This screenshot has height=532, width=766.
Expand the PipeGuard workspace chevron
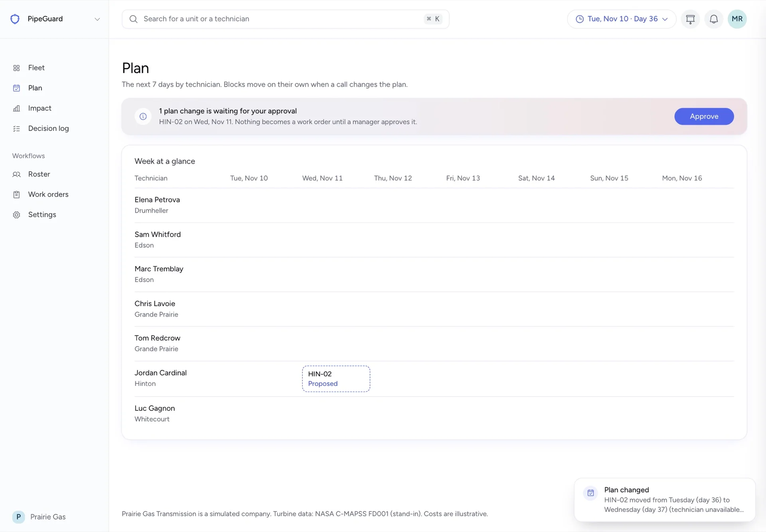[x=97, y=19]
